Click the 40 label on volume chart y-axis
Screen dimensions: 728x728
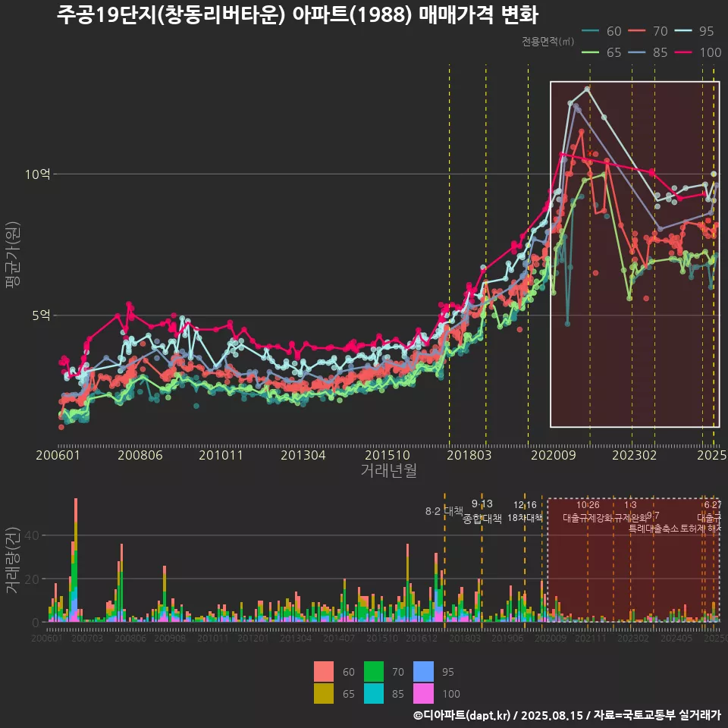(32, 535)
